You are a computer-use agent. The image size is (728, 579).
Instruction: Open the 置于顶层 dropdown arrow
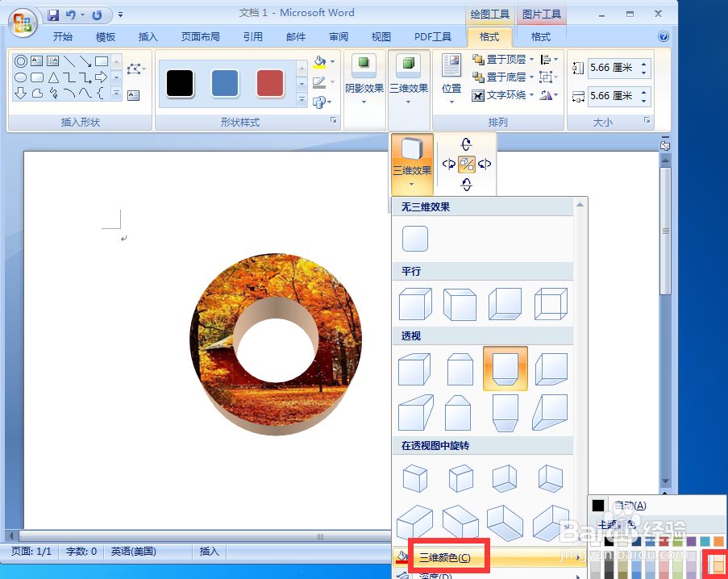(531, 60)
